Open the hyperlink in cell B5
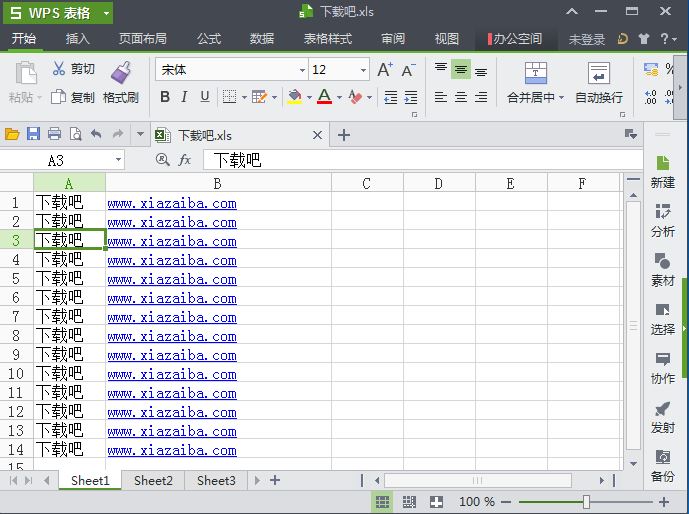689x514 pixels. [x=172, y=280]
